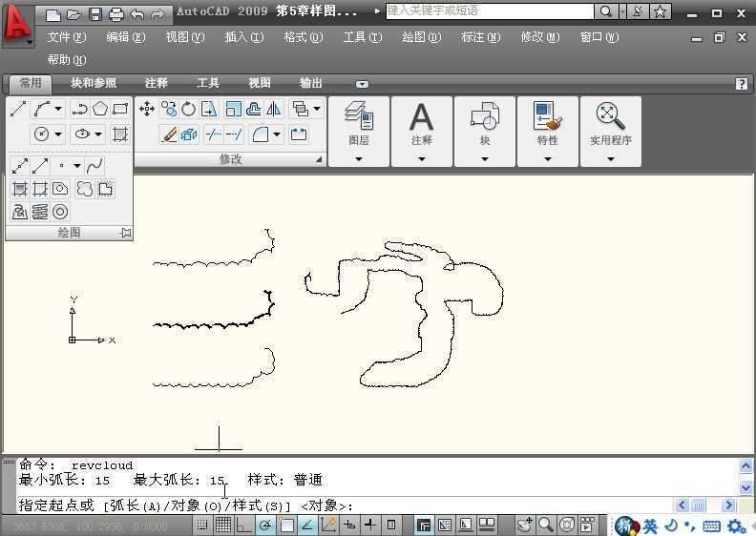Open the fillet tool dropdown arrow
The image size is (756, 536).
[x=277, y=134]
